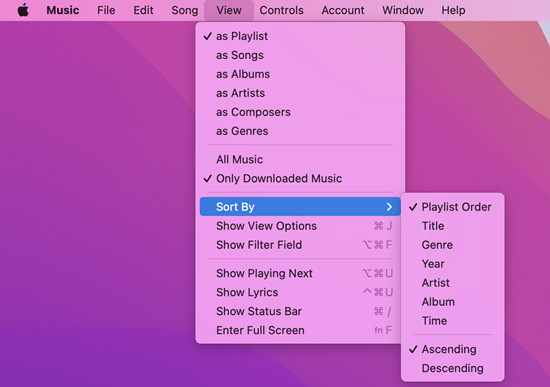Open the Music app menu
The height and width of the screenshot is (387, 550).
pos(63,10)
